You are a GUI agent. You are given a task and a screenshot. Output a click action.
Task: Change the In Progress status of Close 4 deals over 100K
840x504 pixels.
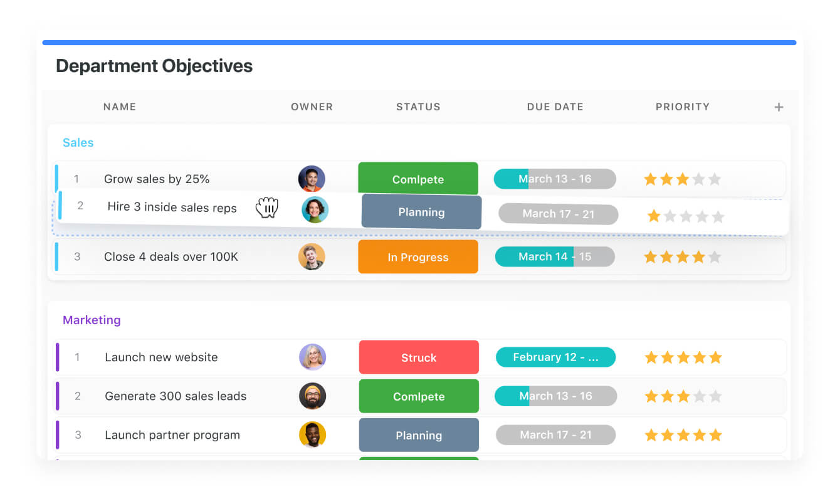417,256
